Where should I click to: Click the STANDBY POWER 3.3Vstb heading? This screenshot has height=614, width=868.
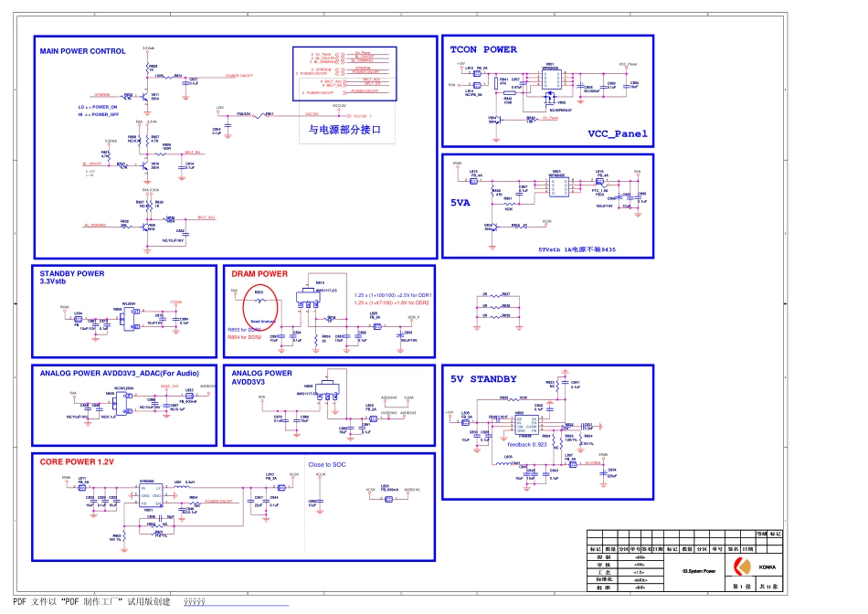click(x=72, y=278)
